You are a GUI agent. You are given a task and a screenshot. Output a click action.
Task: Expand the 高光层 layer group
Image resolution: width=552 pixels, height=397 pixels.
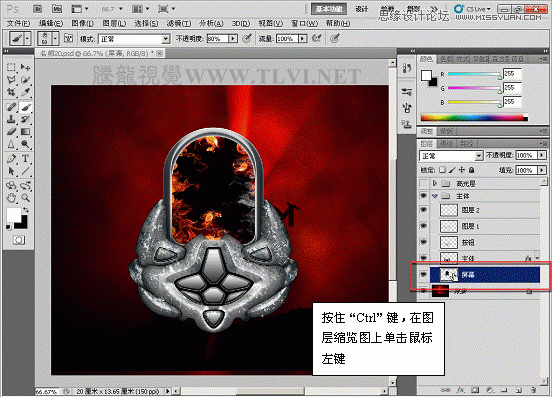click(x=435, y=183)
